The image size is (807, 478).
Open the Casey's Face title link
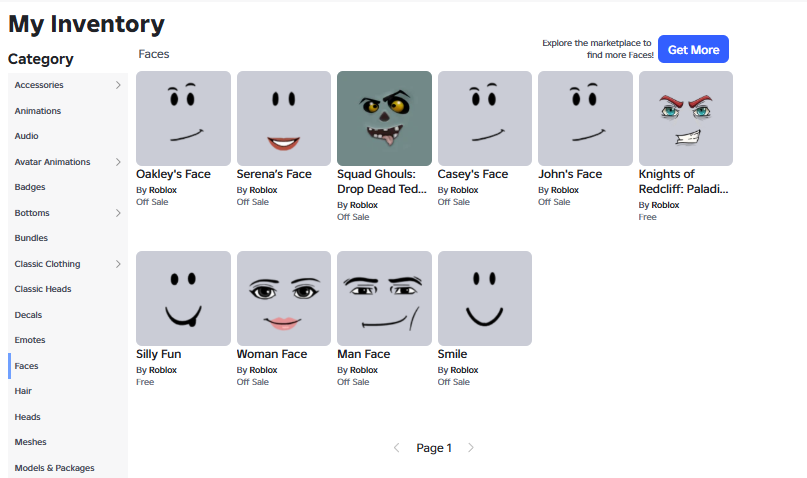click(x=472, y=174)
